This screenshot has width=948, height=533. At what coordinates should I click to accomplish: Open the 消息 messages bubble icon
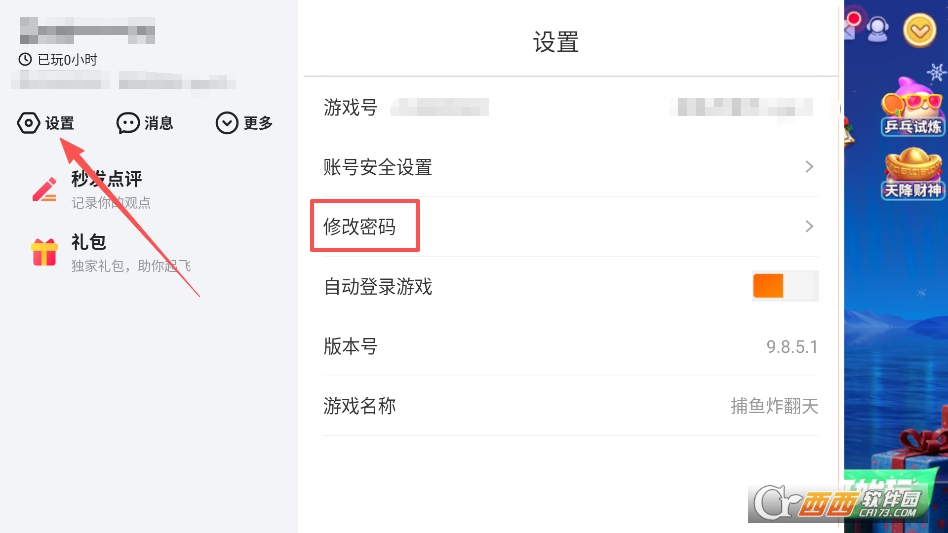click(x=128, y=123)
